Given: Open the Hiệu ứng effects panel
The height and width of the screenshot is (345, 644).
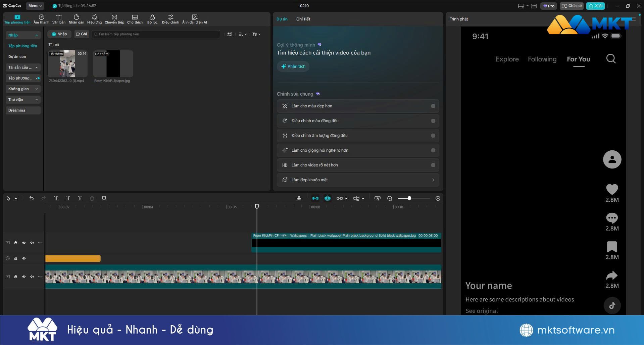Looking at the screenshot, I should pos(94,19).
